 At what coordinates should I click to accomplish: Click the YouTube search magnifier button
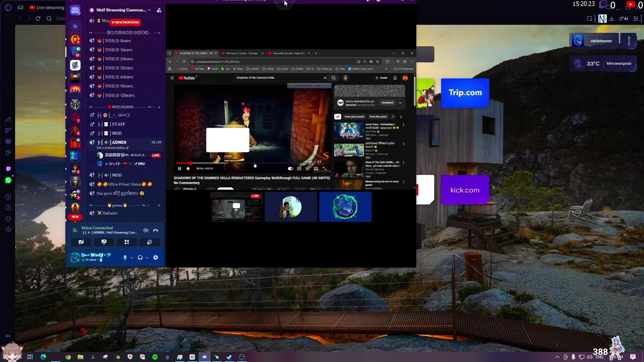point(333,78)
